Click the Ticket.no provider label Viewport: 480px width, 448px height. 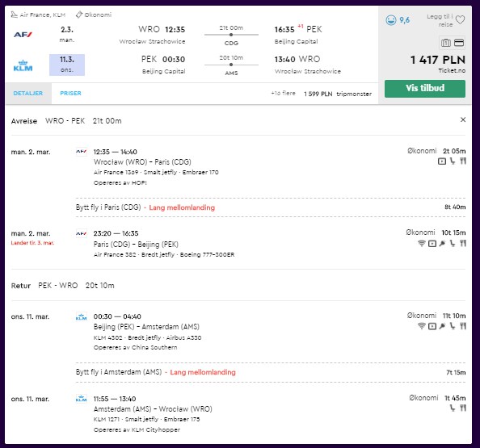tap(452, 71)
